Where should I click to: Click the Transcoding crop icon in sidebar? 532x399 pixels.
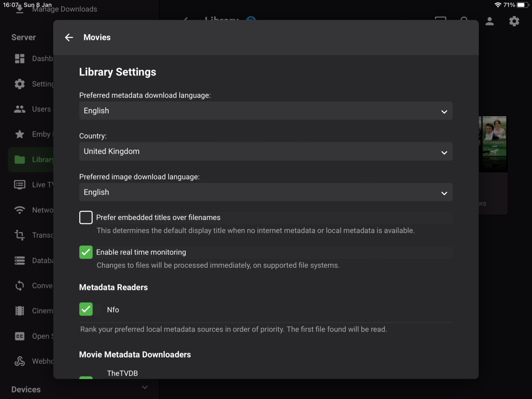20,235
